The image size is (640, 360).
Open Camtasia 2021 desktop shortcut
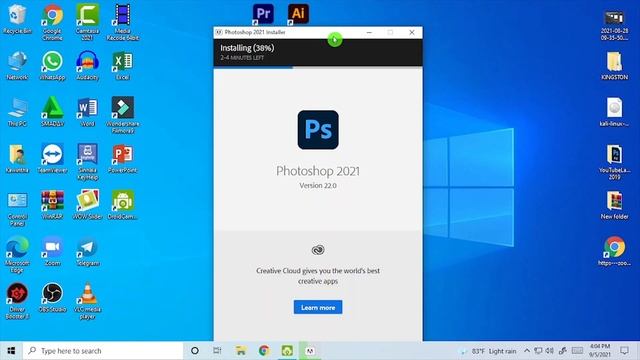[87, 22]
